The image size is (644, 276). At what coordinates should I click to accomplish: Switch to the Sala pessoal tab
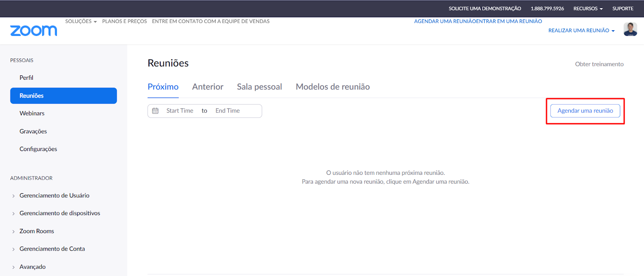coord(259,87)
